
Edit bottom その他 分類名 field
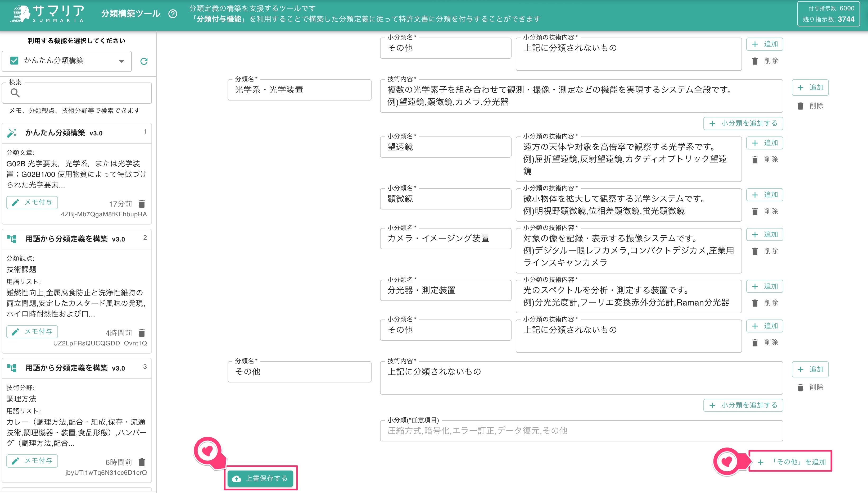point(300,372)
